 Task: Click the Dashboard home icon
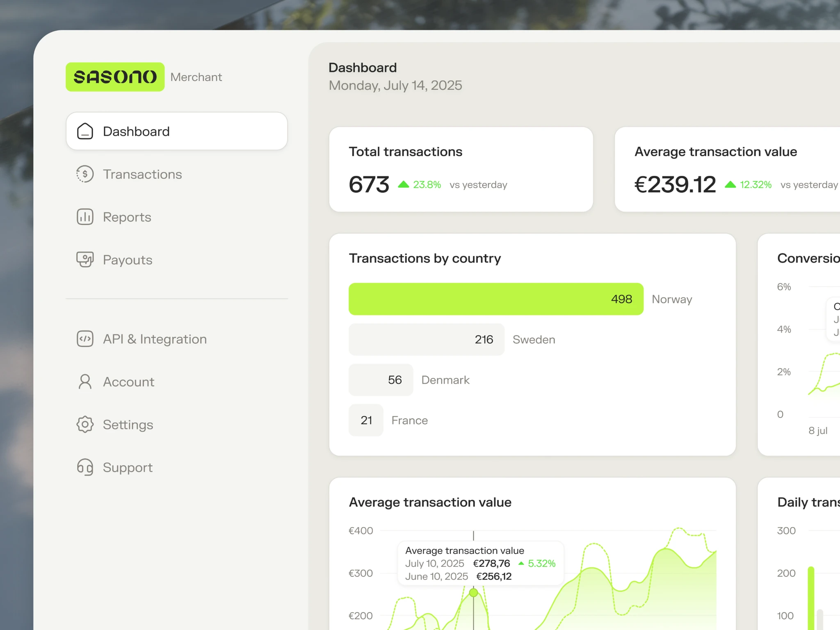(x=85, y=131)
